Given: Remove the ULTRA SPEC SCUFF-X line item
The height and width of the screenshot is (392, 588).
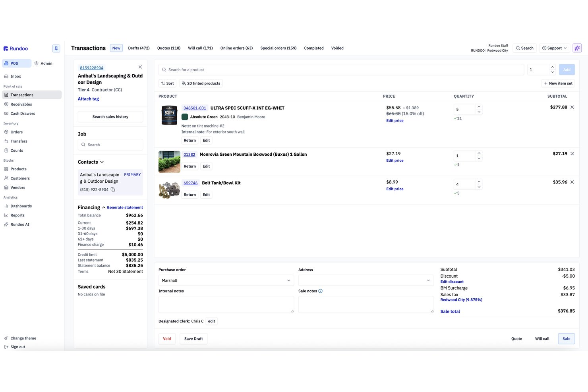Looking at the screenshot, I should point(572,107).
